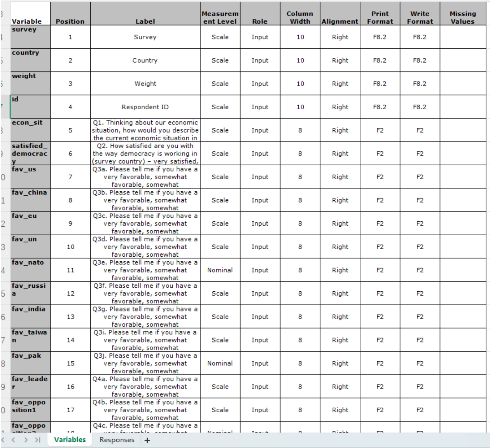Select the Q1 economic situation label cell
490x448 pixels.
click(x=145, y=130)
